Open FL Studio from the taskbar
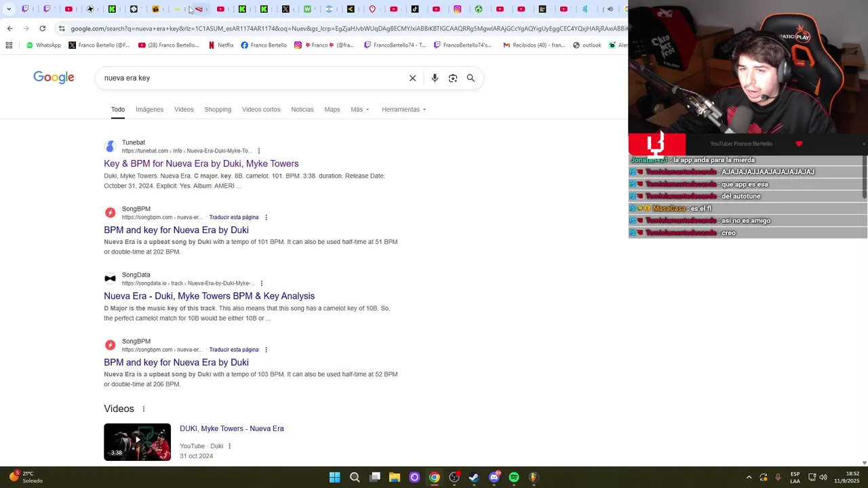 coord(534,477)
